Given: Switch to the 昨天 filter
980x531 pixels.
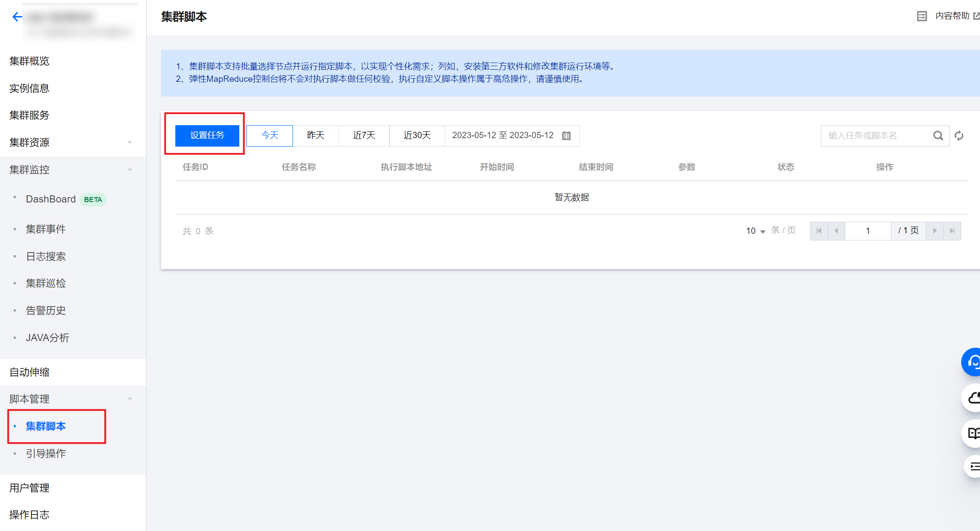Looking at the screenshot, I should 316,135.
